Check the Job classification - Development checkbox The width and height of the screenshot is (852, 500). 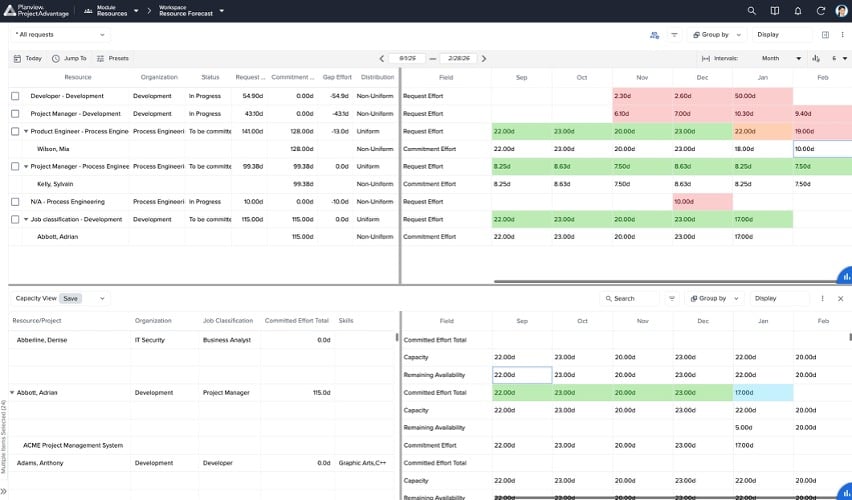click(x=15, y=220)
